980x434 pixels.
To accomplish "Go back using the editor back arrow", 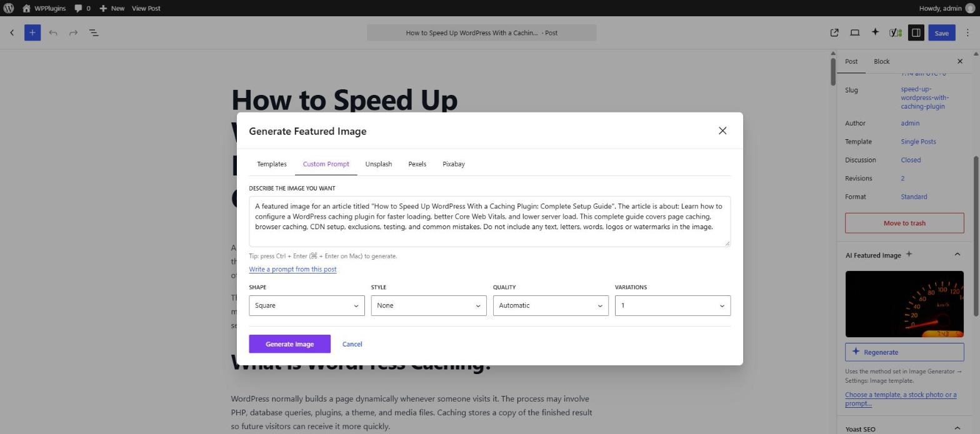I will (x=12, y=32).
